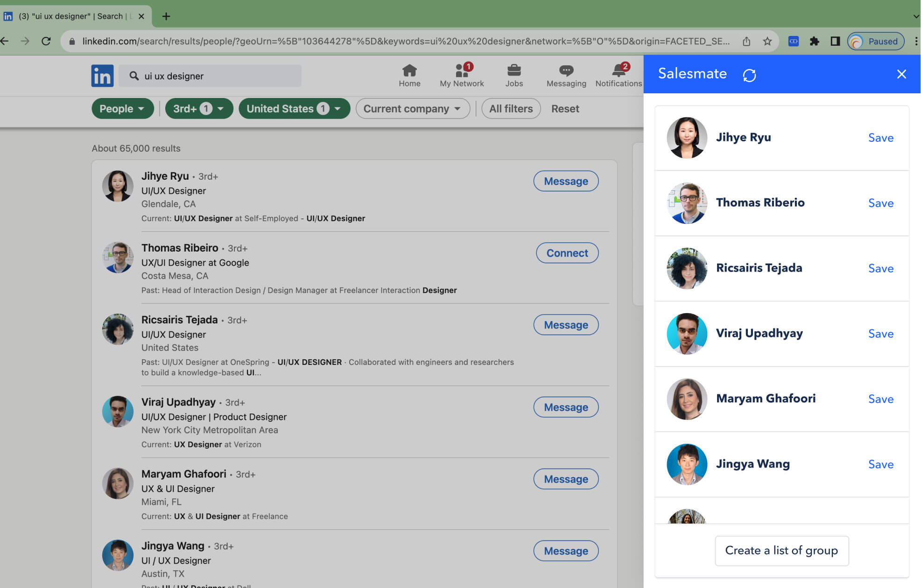This screenshot has height=588, width=921.
Task: Open the Home navigation icon
Action: coord(409,76)
